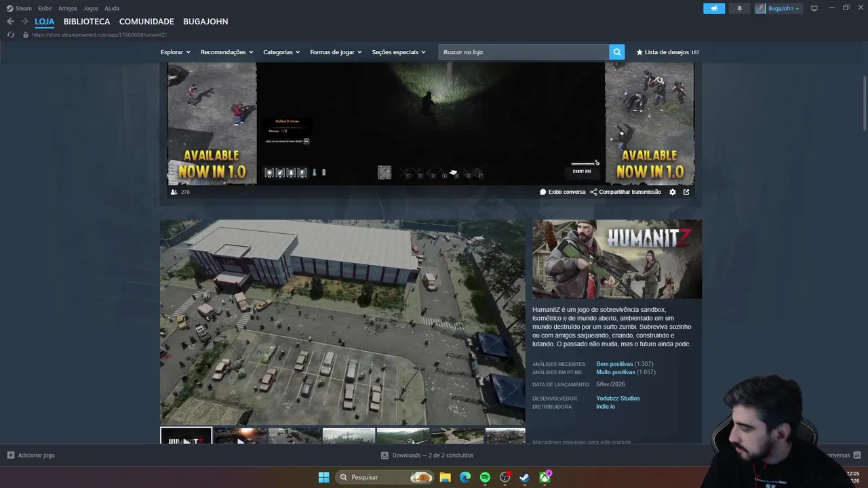Screen dimensions: 868x488
Task: Open Xbox app from taskbar
Action: pyautogui.click(x=545, y=477)
